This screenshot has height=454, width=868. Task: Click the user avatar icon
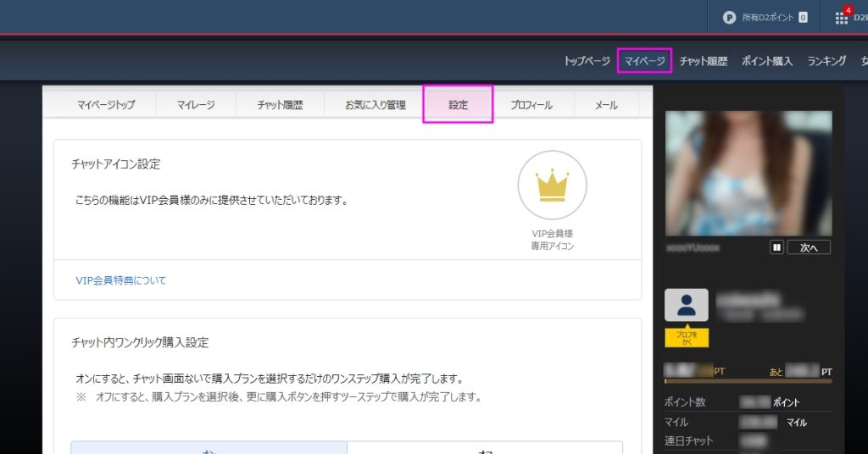pyautogui.click(x=686, y=305)
